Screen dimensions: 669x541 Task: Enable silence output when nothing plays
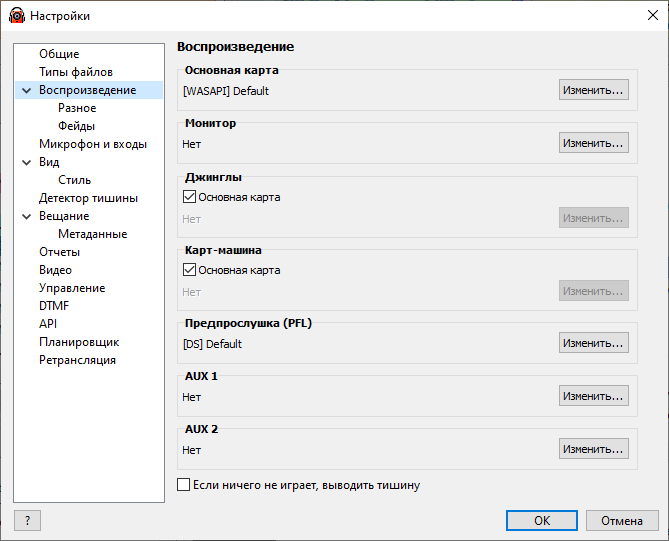pos(183,485)
